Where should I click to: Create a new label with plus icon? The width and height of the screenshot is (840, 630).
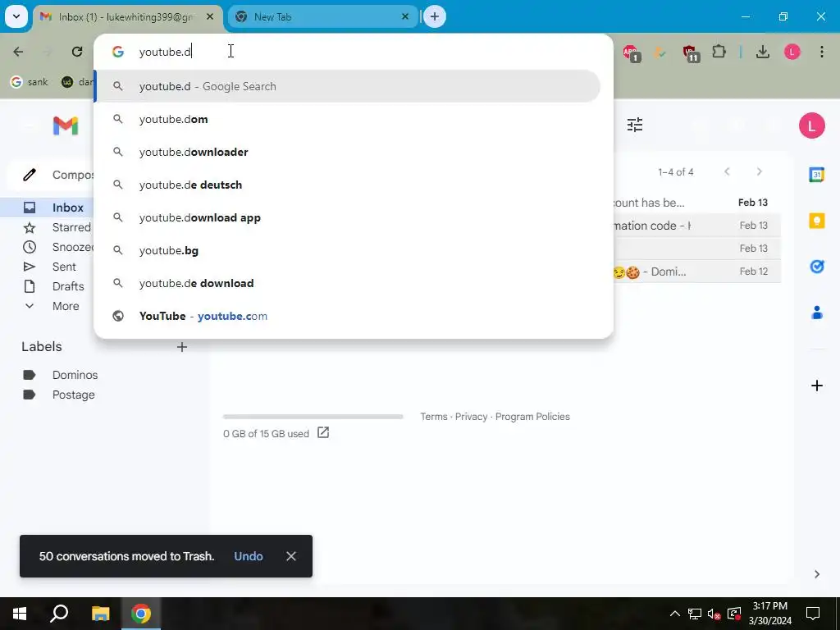tap(182, 347)
